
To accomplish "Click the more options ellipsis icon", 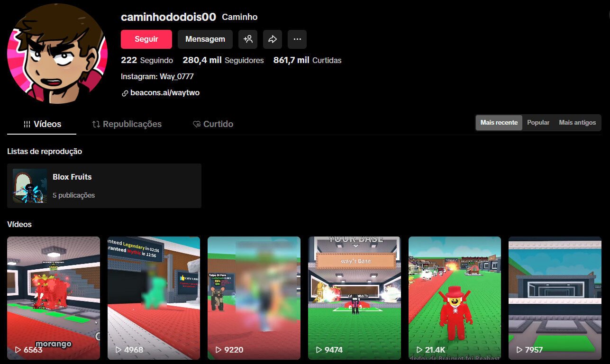I will pos(297,39).
